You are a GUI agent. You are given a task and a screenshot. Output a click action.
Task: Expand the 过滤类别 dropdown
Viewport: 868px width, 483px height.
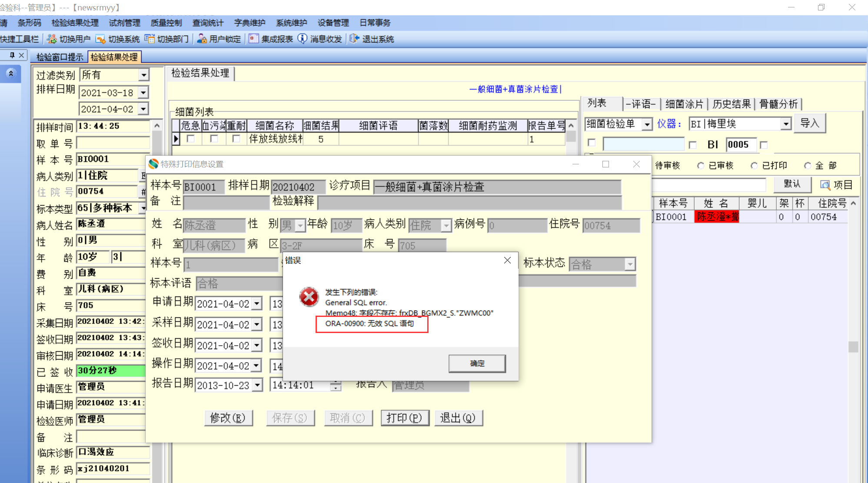[143, 75]
